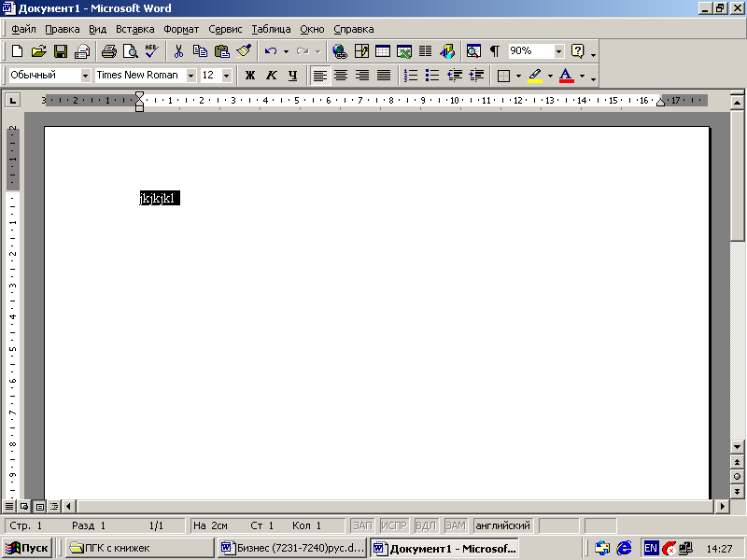Open the Файл menu

(x=23, y=29)
